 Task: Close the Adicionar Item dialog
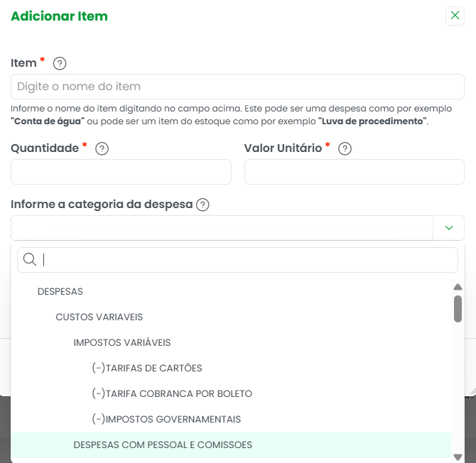click(x=455, y=16)
